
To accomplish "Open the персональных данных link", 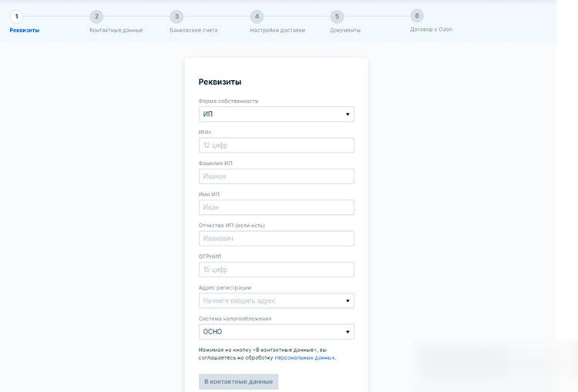I will [x=304, y=358].
